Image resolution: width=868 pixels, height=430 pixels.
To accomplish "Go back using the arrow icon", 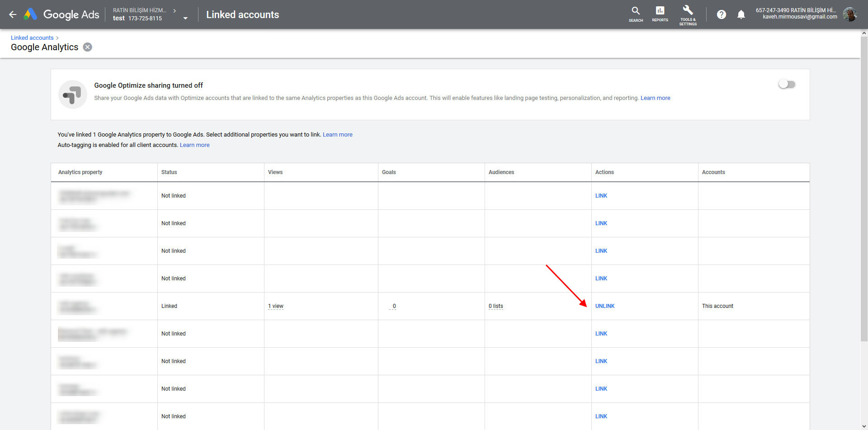I will (13, 14).
